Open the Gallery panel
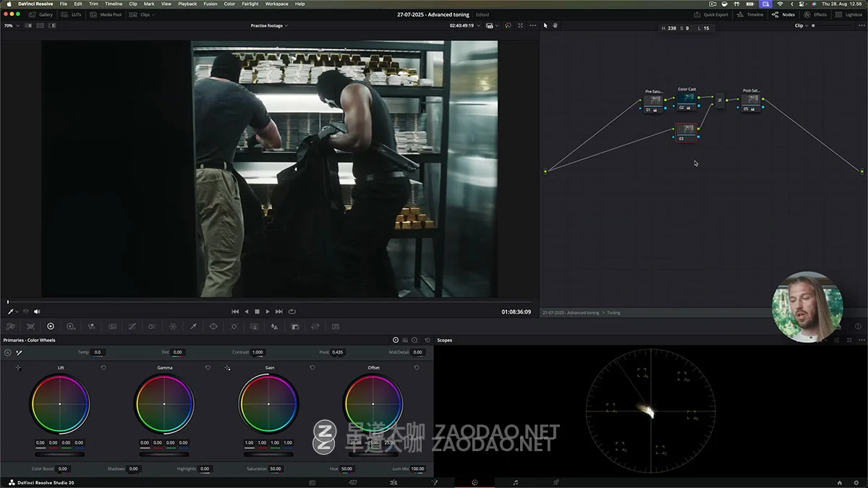868x488 pixels. pyautogui.click(x=41, y=14)
